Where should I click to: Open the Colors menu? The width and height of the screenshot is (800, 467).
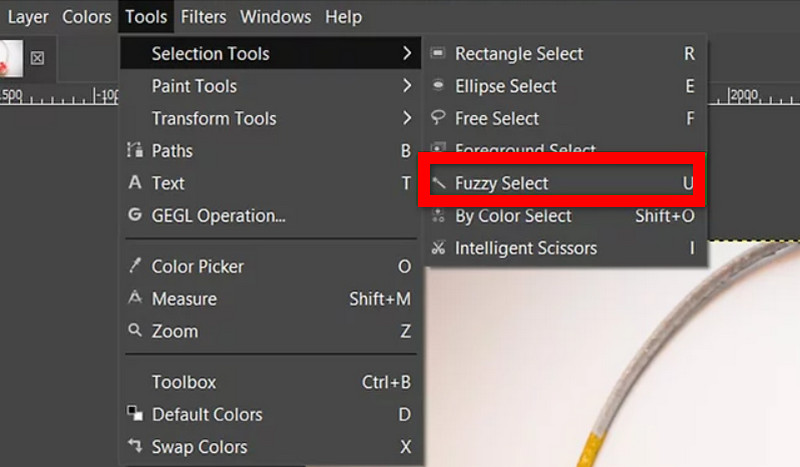pos(87,17)
